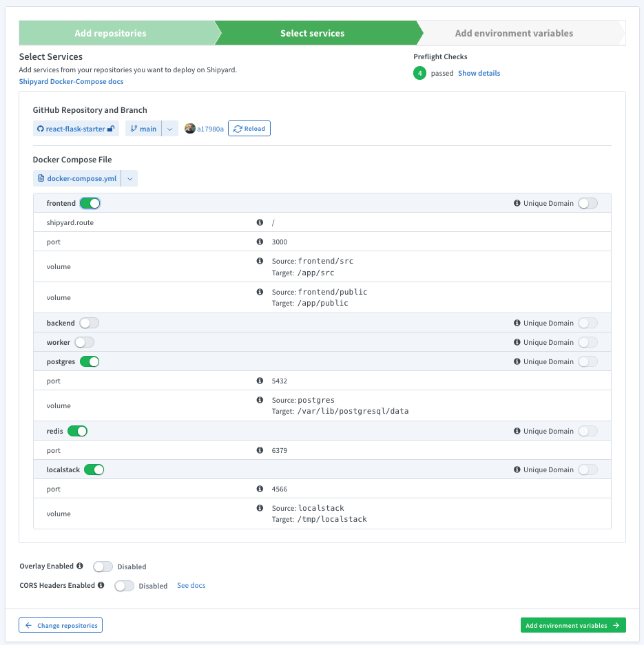Click the main branch button
The image size is (644, 645).
click(144, 129)
